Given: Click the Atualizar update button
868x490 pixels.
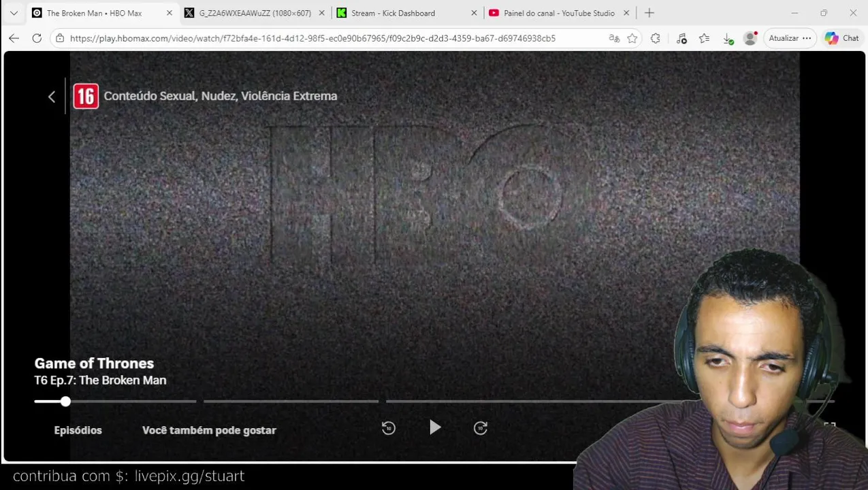Looking at the screenshot, I should (790, 38).
